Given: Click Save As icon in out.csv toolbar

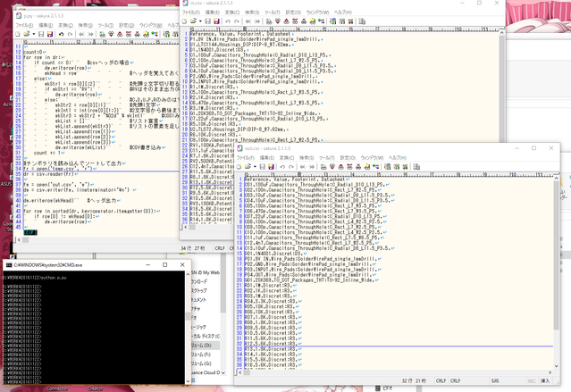Looking at the screenshot, I should (272, 167).
